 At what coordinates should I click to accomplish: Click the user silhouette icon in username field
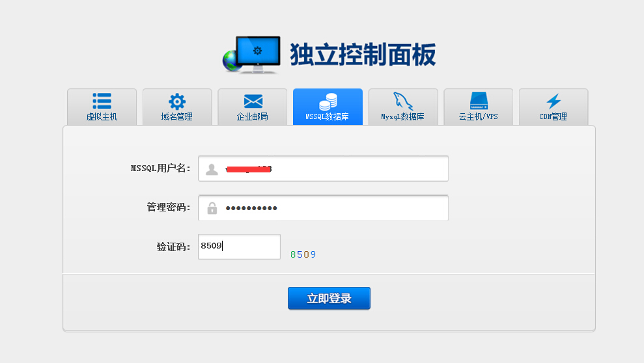[x=212, y=169]
